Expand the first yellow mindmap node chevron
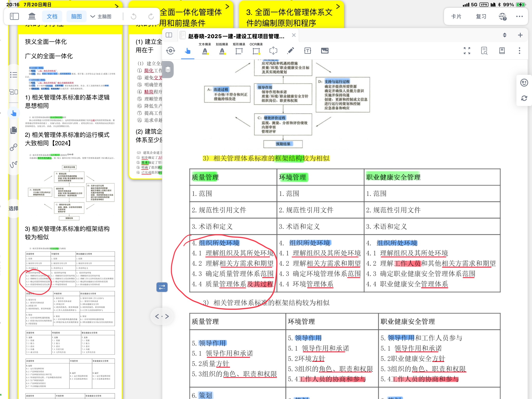532x399 pixels. coord(117,6)
